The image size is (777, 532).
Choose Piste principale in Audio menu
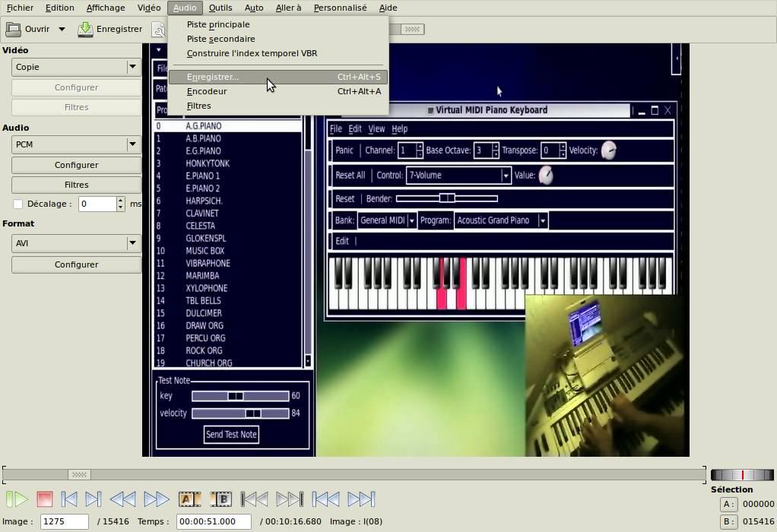pos(278,24)
